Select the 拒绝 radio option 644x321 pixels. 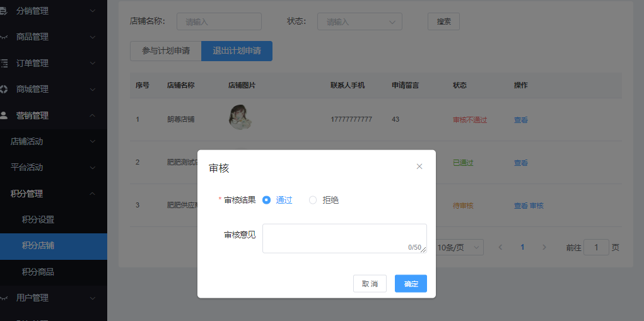[313, 200]
